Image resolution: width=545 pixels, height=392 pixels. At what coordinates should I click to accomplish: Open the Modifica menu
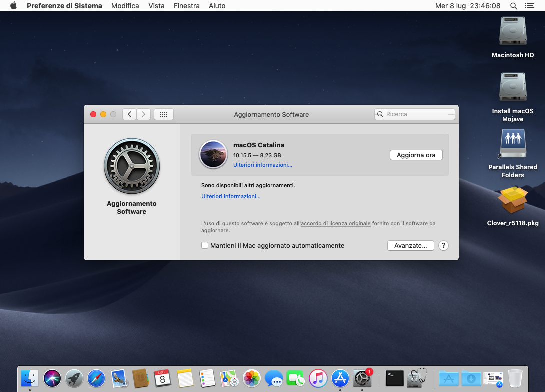(x=125, y=6)
